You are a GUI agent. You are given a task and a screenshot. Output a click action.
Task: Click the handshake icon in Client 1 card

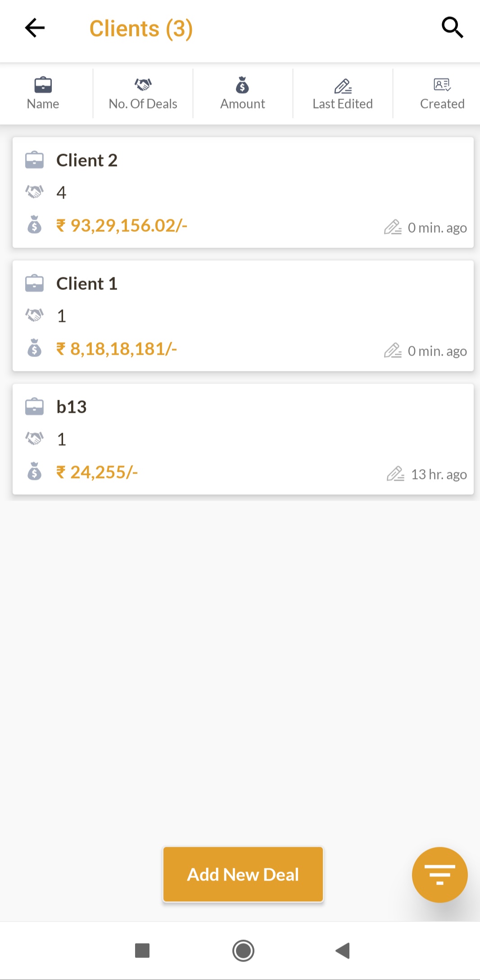point(35,315)
